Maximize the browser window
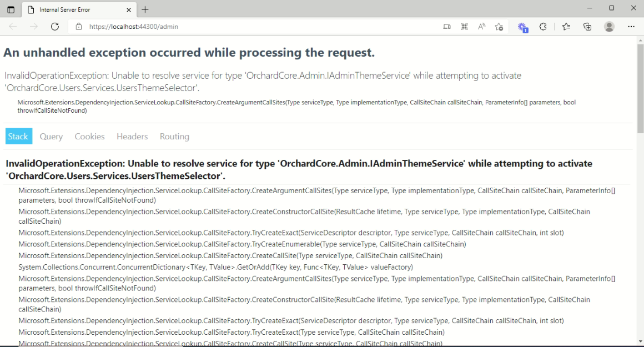The image size is (644, 347). (x=612, y=8)
